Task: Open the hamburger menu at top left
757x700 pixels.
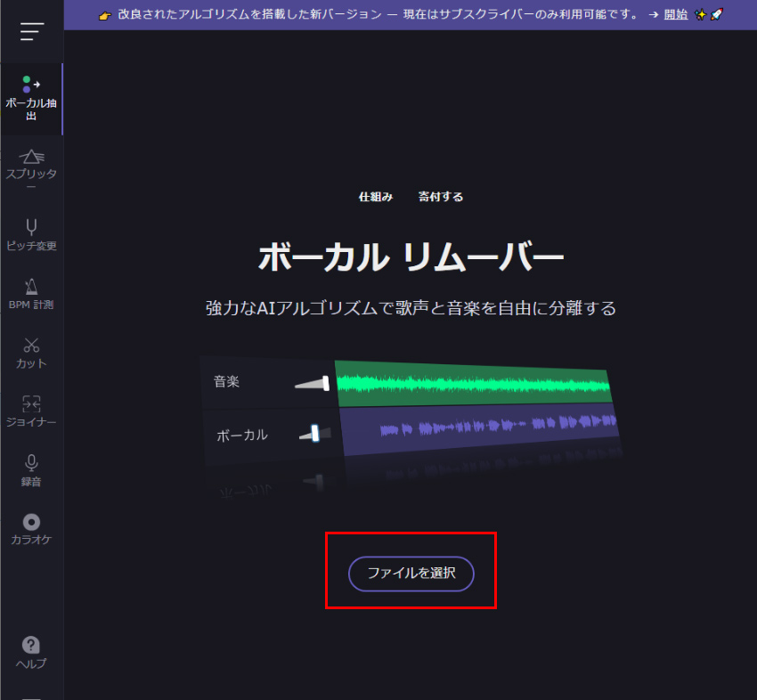Action: (31, 32)
